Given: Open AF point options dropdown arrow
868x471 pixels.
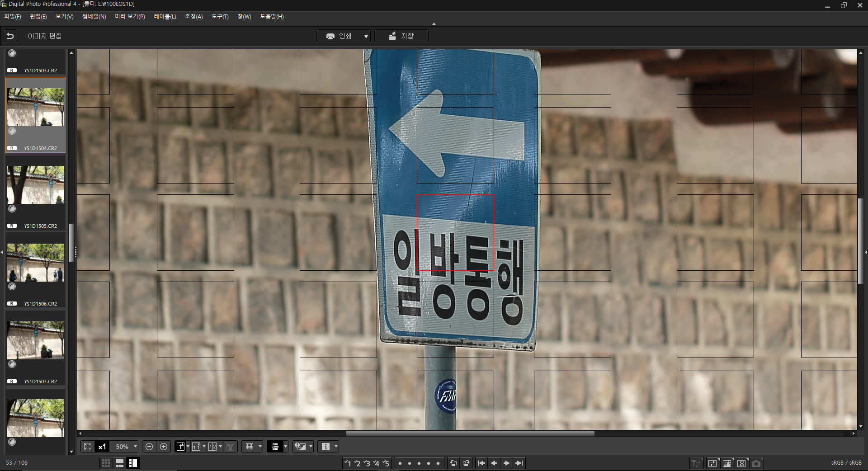Looking at the screenshot, I should pos(285,447).
